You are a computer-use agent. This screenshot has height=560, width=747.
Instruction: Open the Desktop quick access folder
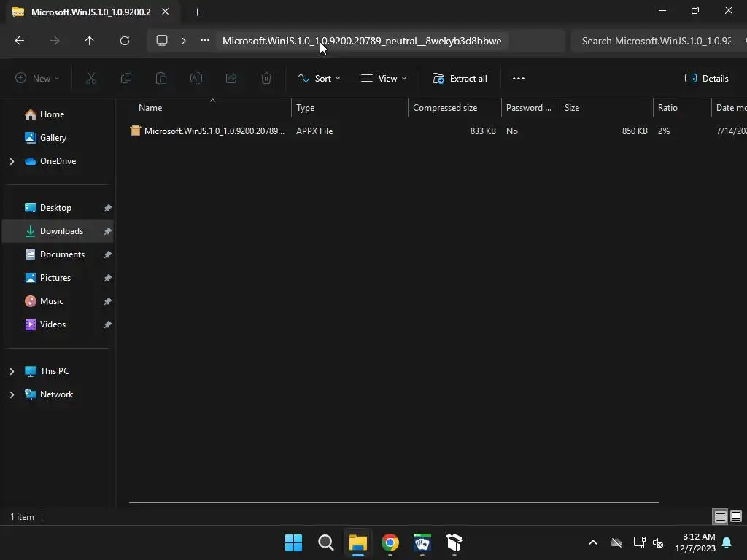pyautogui.click(x=55, y=208)
